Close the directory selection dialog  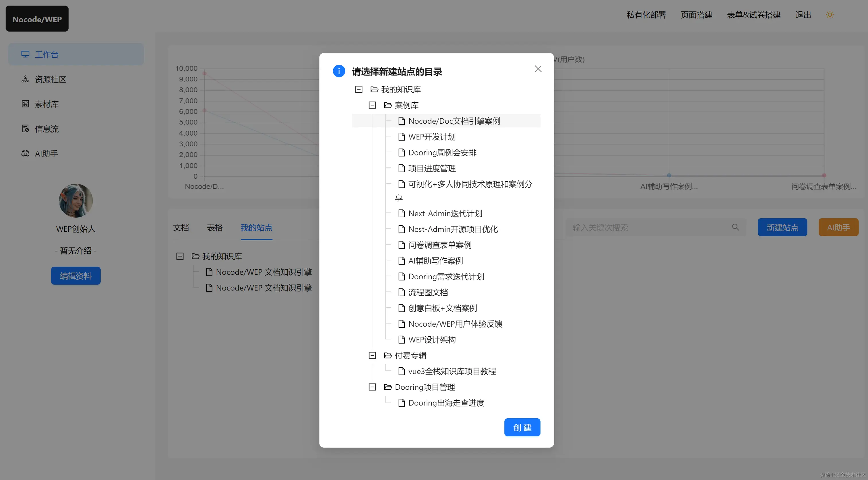click(538, 69)
